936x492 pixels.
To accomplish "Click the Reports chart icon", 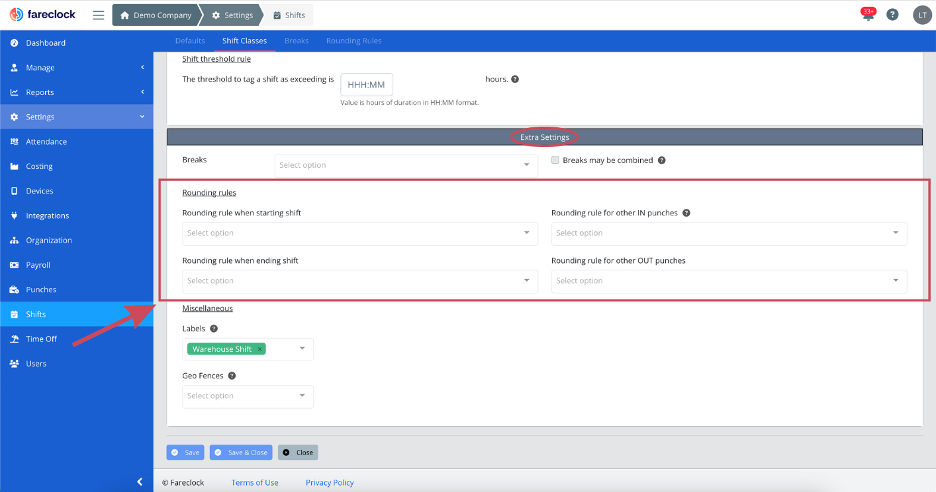I will point(14,92).
